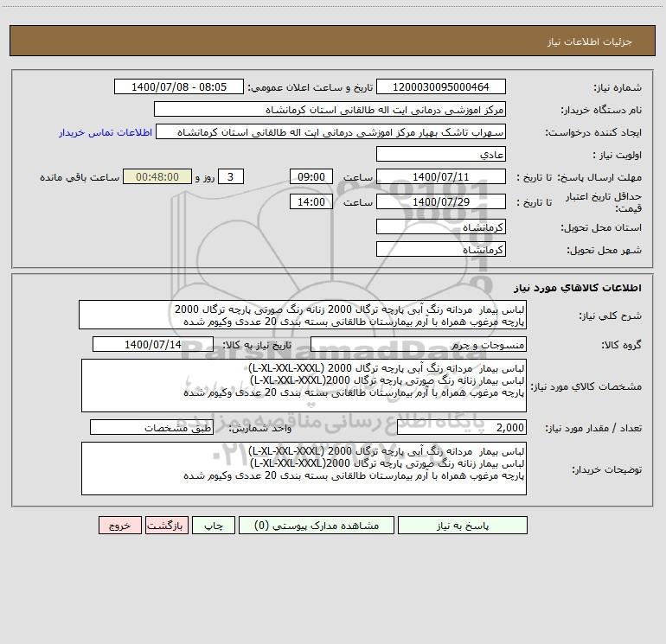Click price validity time 14:00

point(311,201)
